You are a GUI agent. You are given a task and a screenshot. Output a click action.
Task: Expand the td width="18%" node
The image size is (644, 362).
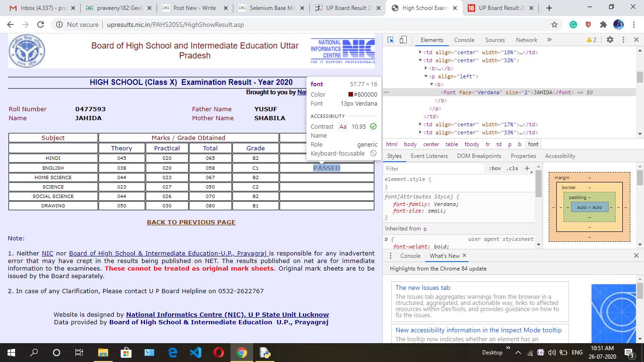pyautogui.click(x=421, y=52)
